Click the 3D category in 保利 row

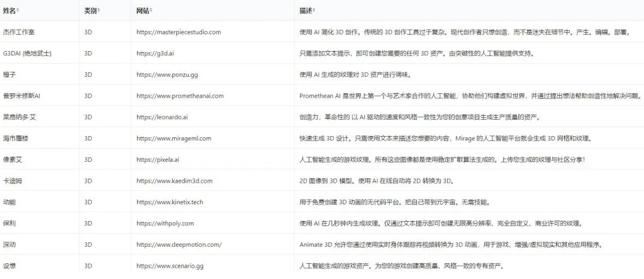pos(88,224)
